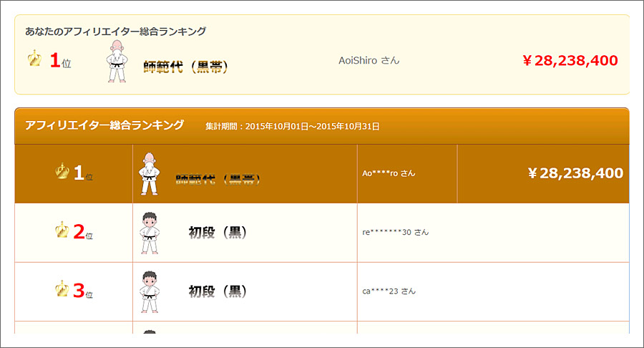
Task: Click the AoiShiro さん username
Action: pos(369,61)
